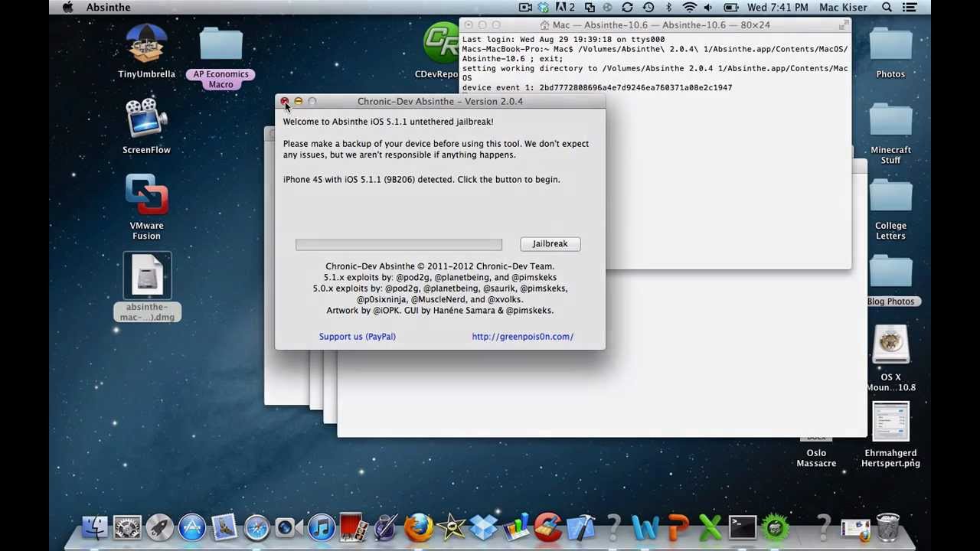The width and height of the screenshot is (980, 551).
Task: Close the Chronic-Dev Absinthe window
Action: pos(284,101)
